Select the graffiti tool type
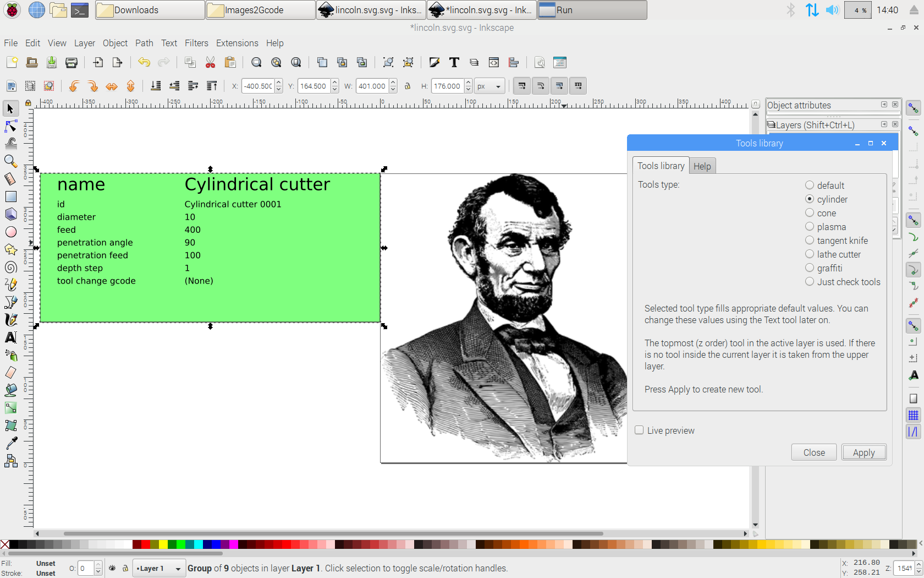 point(823,268)
